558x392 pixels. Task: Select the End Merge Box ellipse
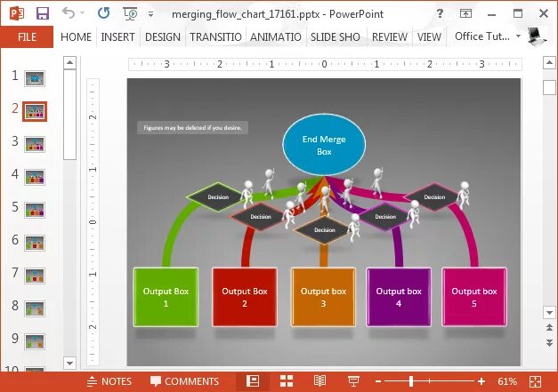(x=324, y=145)
